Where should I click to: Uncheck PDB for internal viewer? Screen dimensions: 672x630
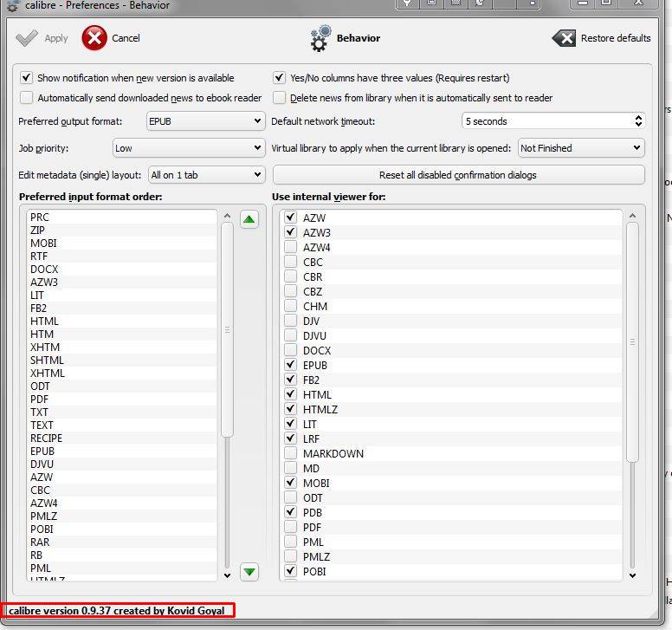point(291,512)
